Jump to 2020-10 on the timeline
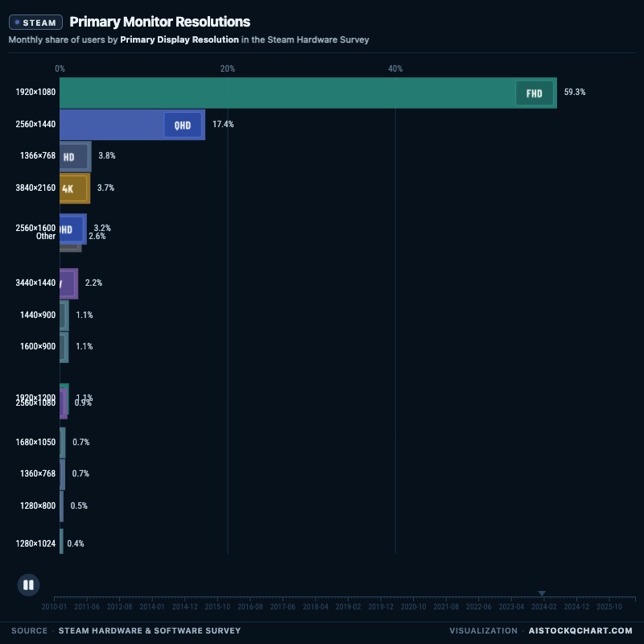Image resolution: width=644 pixels, height=644 pixels. coord(413,607)
